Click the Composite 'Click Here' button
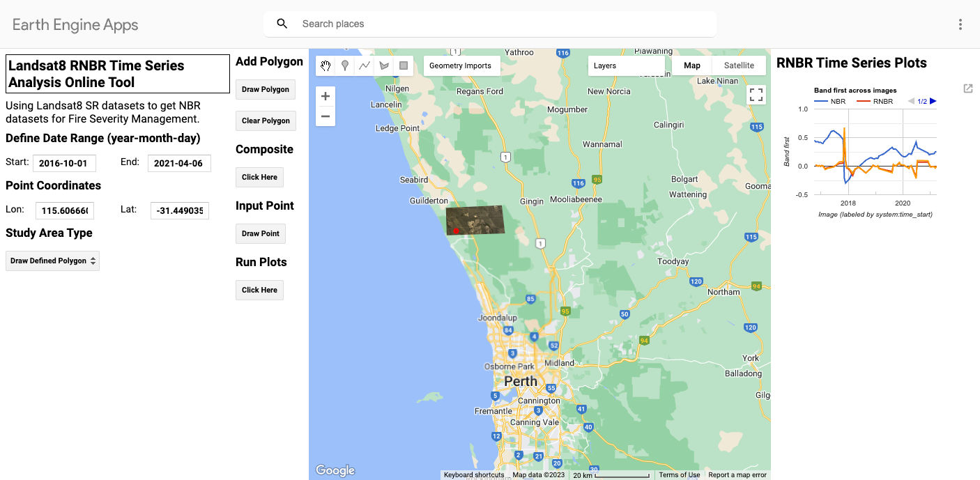Image resolution: width=980 pixels, height=480 pixels. pyautogui.click(x=259, y=177)
